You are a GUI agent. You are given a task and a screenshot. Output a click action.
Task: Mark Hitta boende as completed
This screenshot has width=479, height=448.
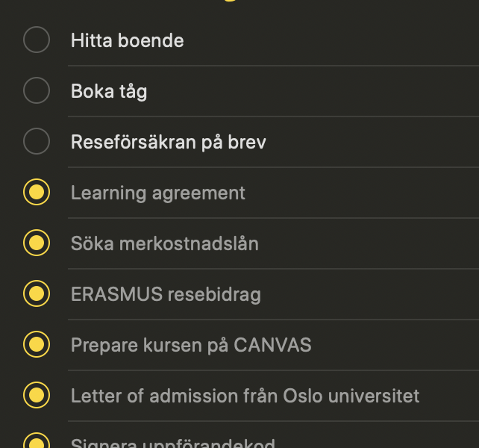(x=37, y=40)
